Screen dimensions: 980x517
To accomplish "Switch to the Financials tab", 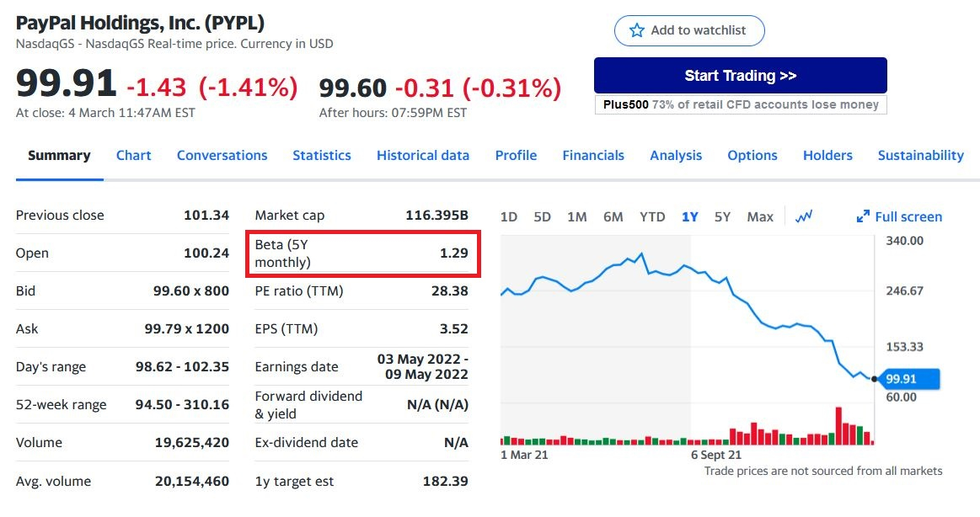I will (x=593, y=156).
